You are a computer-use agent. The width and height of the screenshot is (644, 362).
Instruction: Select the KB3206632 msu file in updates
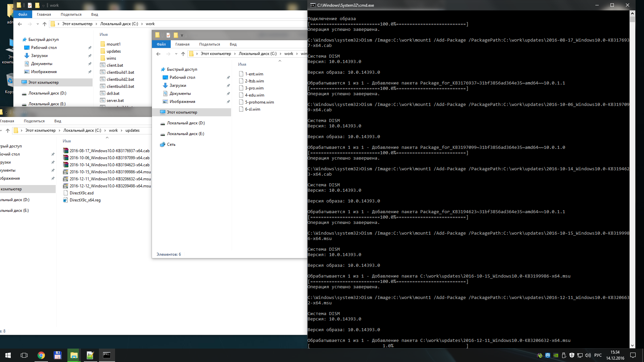107,179
